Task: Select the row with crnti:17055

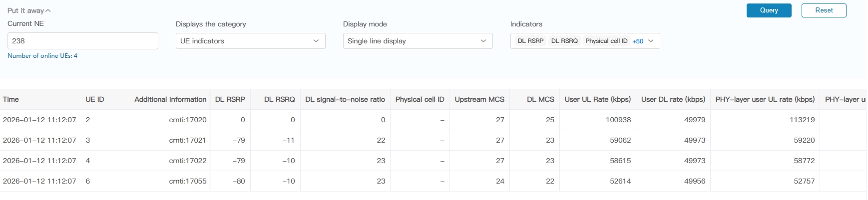Action: [x=187, y=181]
